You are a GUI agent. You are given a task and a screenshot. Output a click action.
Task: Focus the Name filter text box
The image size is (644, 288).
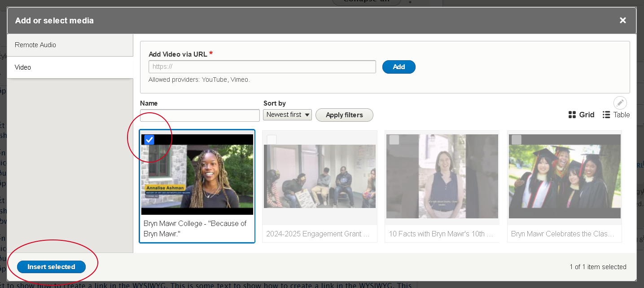pyautogui.click(x=200, y=115)
